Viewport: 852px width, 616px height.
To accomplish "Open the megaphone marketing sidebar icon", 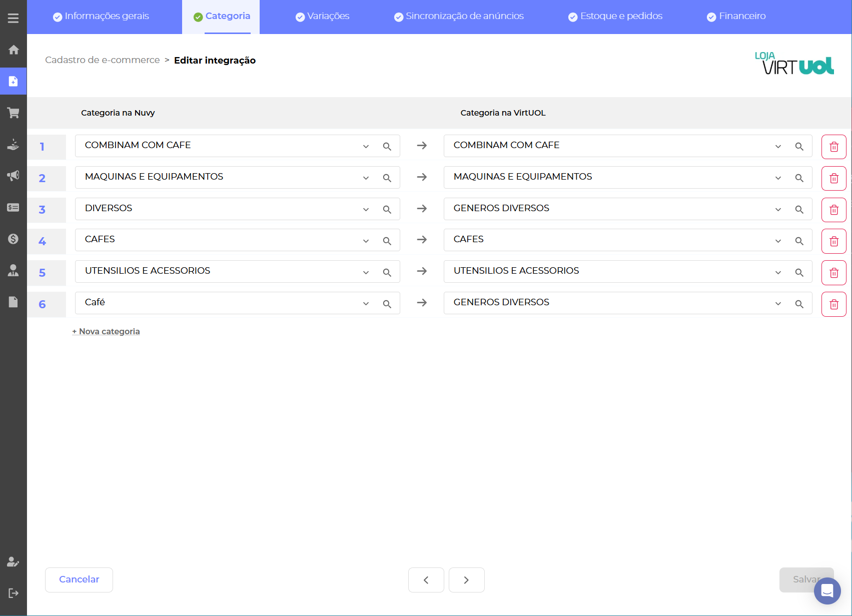I will click(14, 176).
